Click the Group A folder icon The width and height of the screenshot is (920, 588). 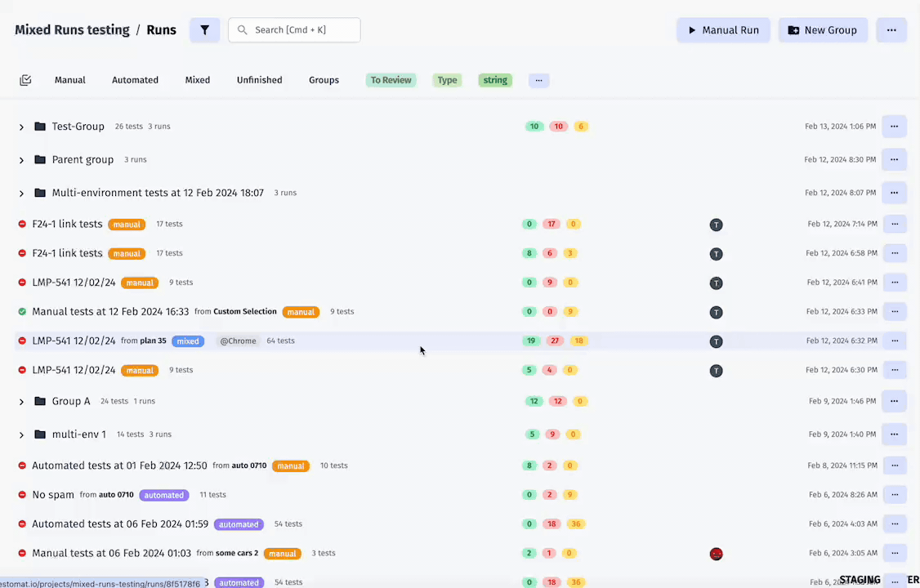[x=40, y=401]
